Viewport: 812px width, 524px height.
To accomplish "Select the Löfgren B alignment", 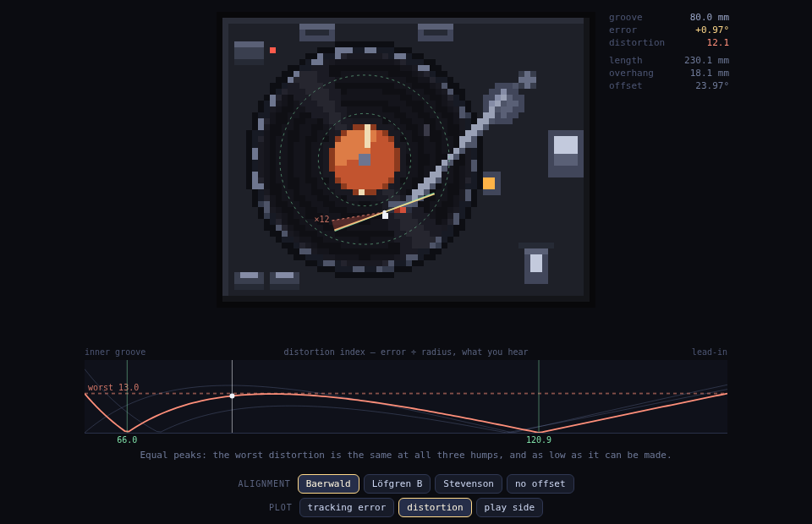I will 398,483.
